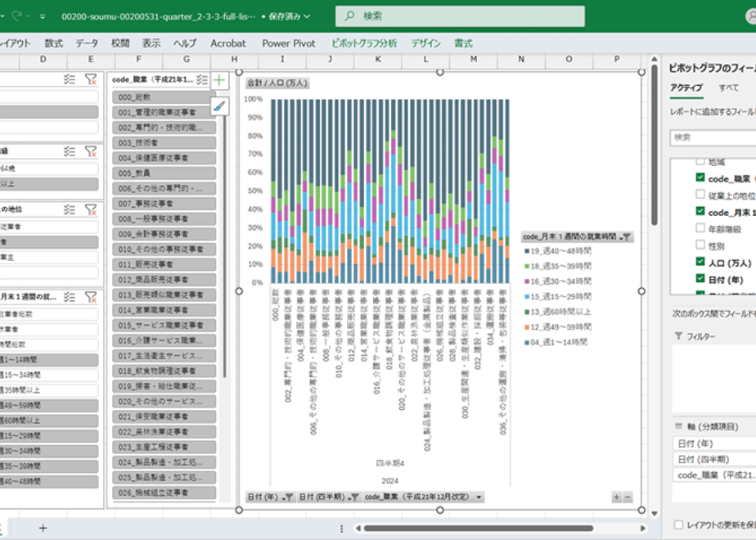This screenshot has height=540, width=756.
Task: Open the code_職業 chart axis field button
Action: [424, 497]
